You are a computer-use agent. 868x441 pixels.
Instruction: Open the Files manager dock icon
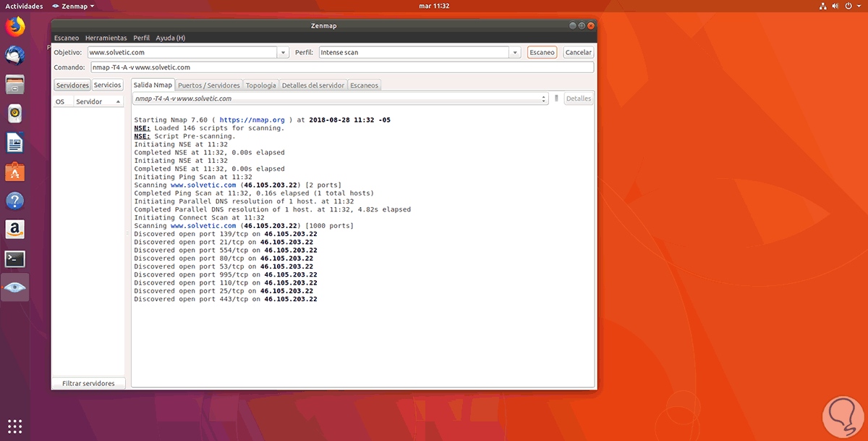[x=15, y=84]
